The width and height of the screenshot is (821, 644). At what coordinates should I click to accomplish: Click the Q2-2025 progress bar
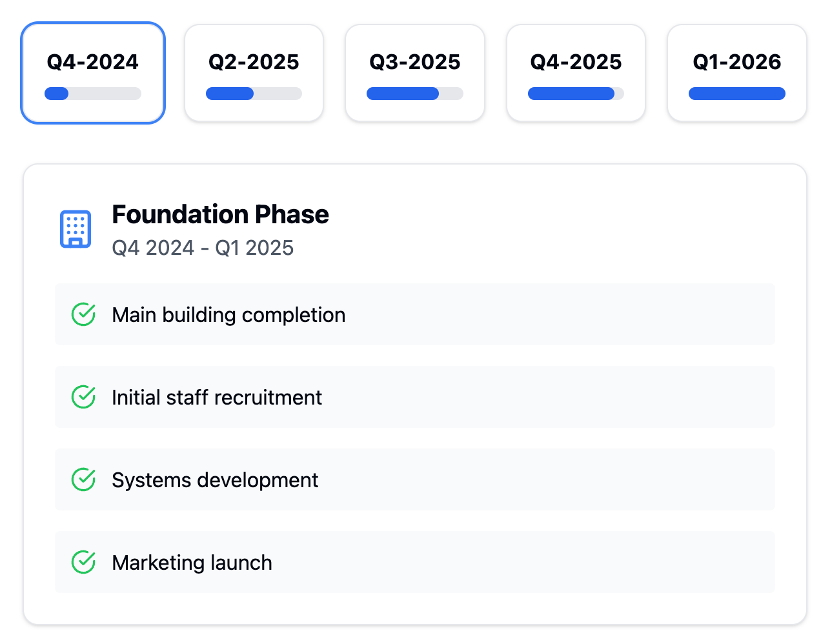click(x=254, y=94)
